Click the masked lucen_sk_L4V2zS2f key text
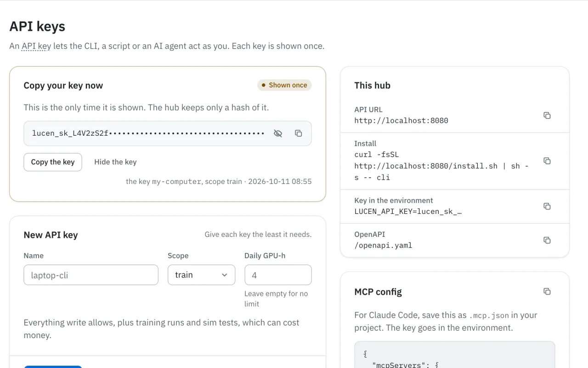Screen dimensions: 588x368 coord(148,133)
